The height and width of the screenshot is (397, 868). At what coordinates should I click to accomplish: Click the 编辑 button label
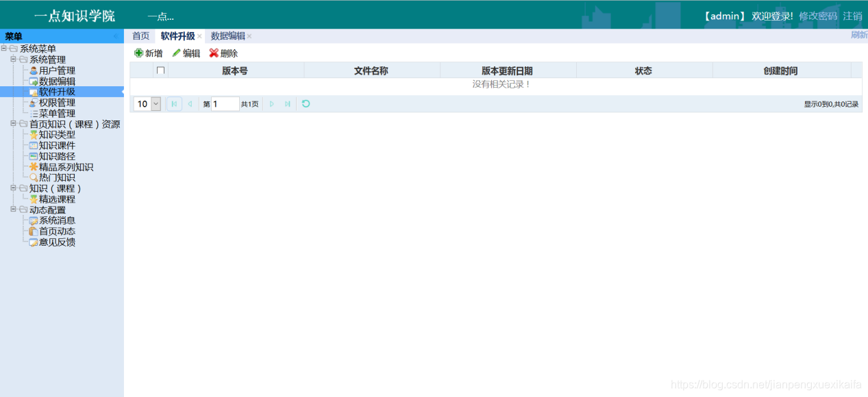tap(191, 53)
